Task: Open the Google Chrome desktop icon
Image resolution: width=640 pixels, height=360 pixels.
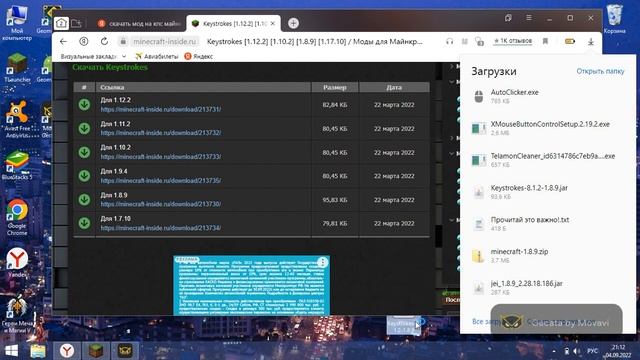Action: [17, 217]
